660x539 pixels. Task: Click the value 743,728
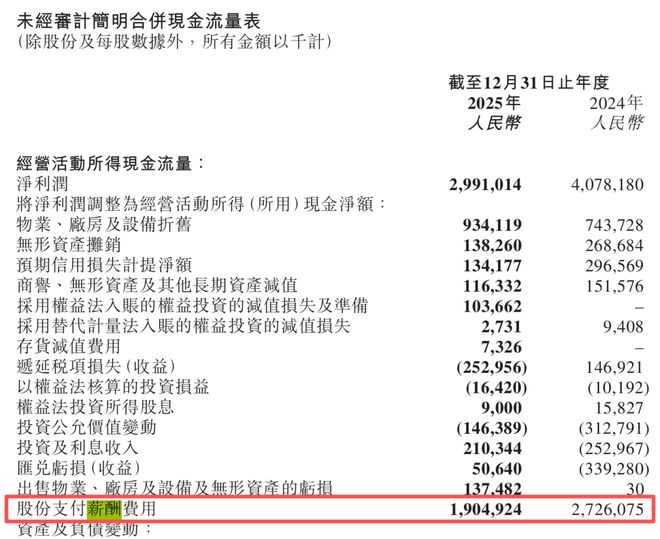[x=615, y=226]
